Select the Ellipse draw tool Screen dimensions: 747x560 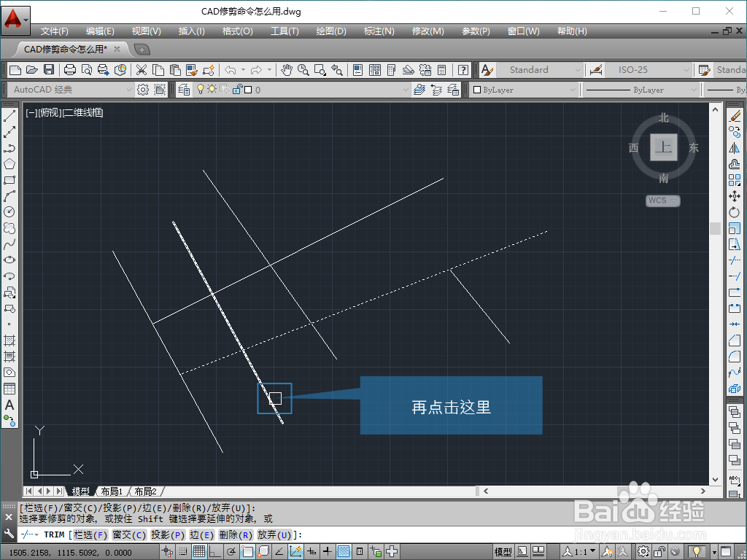coord(9,260)
